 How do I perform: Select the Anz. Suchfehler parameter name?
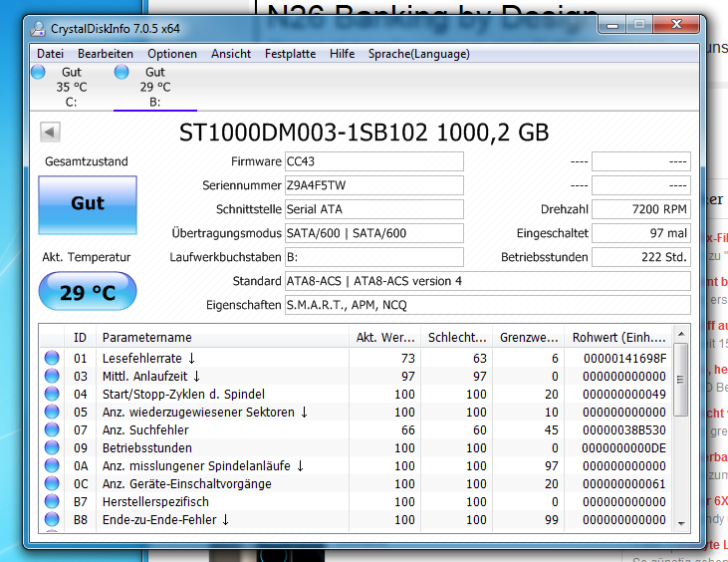[145, 430]
